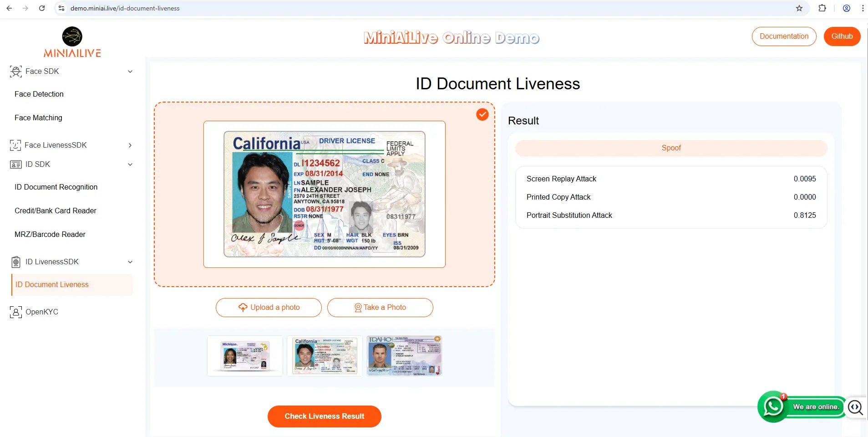Bookmark the page using the star icon
868x437 pixels.
pos(799,8)
